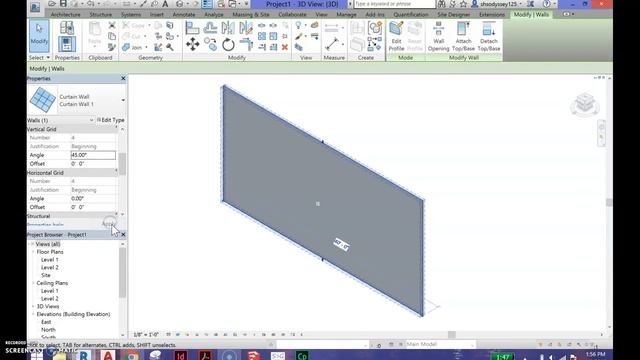Open the Annotate ribbon tab
Viewport: 640px width, 360px height.
tap(184, 14)
